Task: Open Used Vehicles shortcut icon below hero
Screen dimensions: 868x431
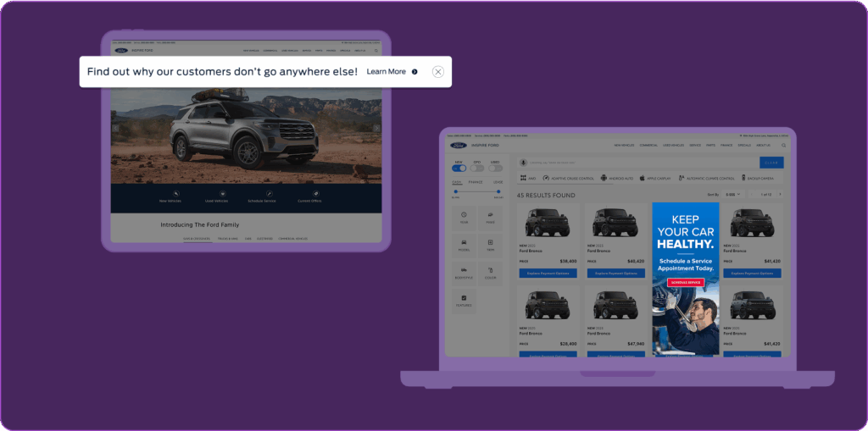Action: [223, 194]
